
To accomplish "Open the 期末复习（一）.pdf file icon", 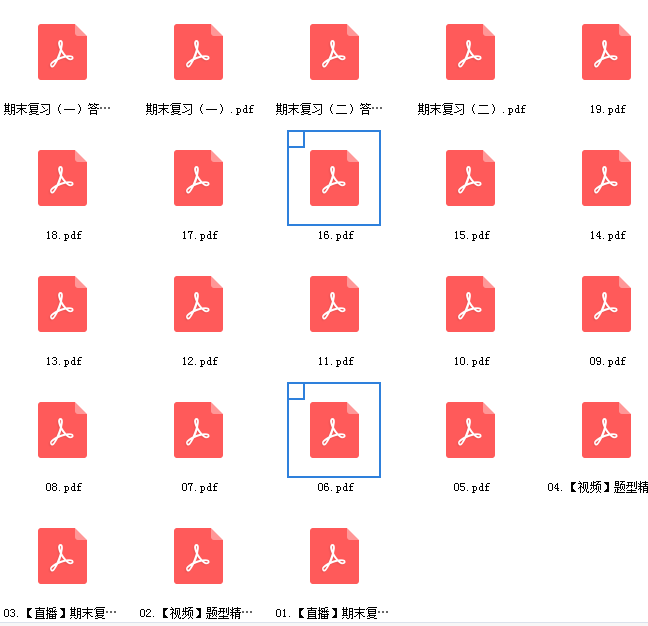I will pos(198,52).
